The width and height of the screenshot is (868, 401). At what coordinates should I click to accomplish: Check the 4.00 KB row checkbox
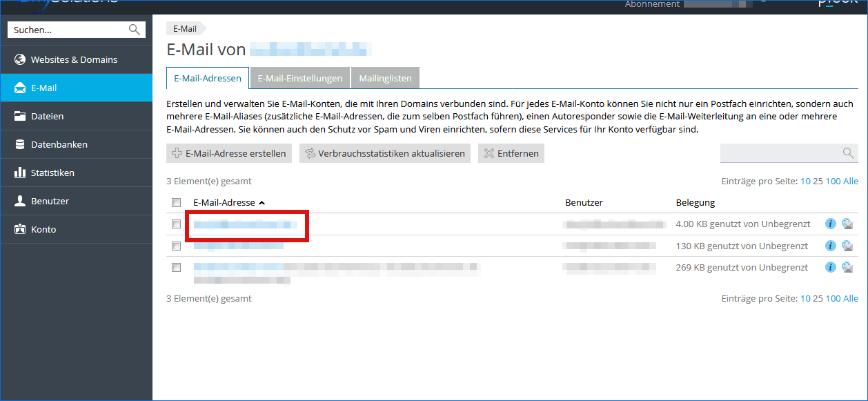(x=177, y=224)
